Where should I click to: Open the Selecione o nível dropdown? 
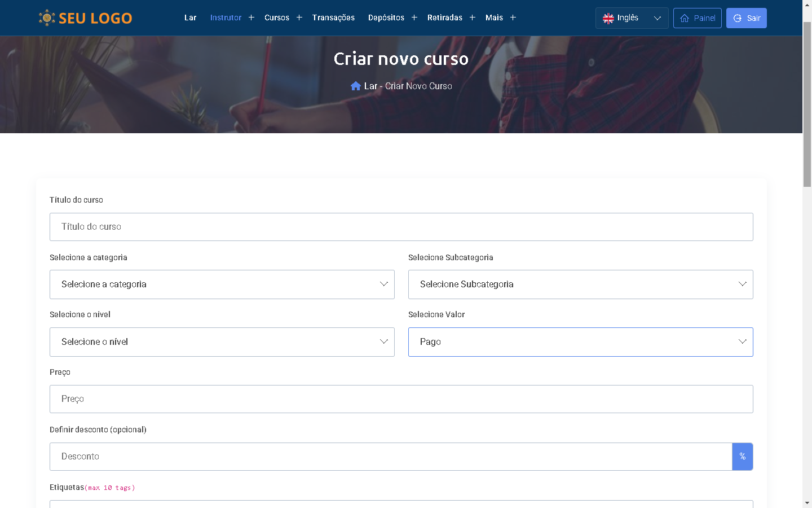coord(222,342)
